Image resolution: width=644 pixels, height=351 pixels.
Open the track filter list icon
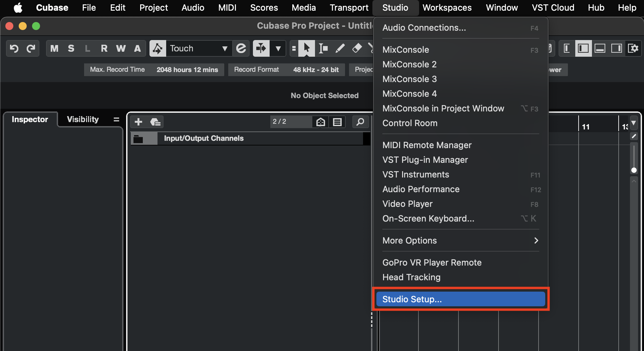337,122
